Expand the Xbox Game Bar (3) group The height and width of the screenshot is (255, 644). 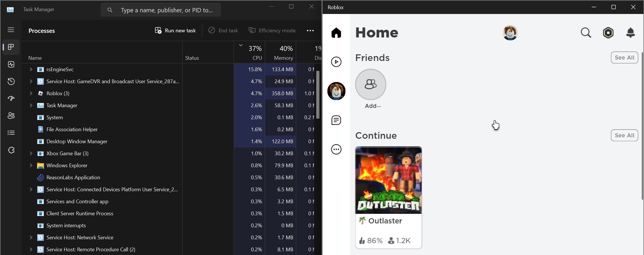31,154
